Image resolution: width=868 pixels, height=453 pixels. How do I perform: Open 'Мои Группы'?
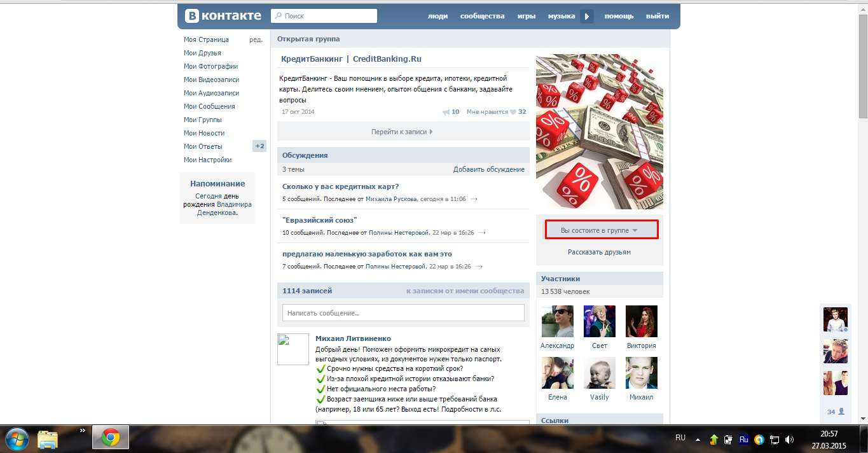tap(202, 120)
